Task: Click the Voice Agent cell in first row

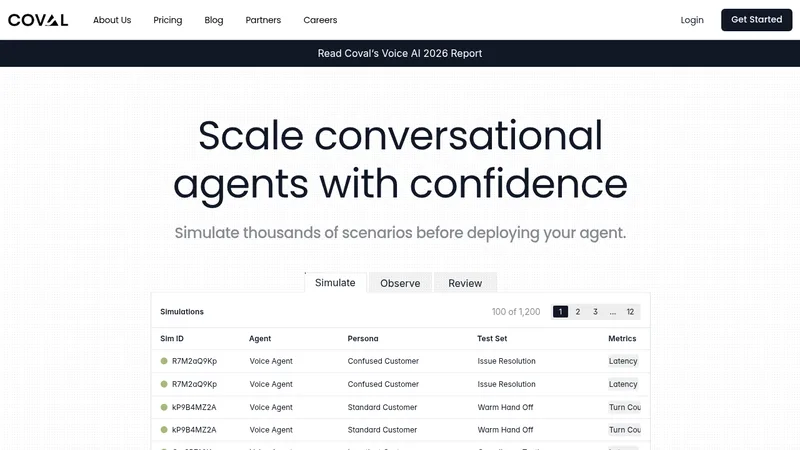Action: click(271, 361)
